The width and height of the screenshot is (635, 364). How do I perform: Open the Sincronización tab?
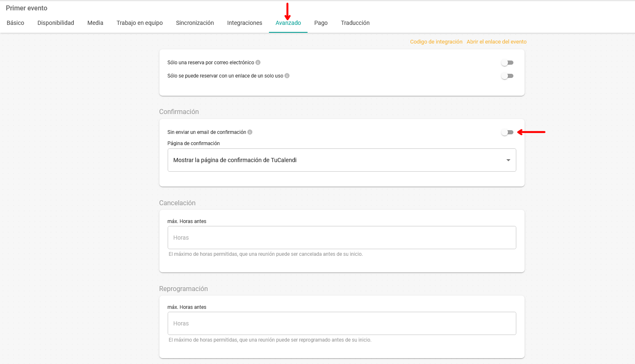click(x=195, y=23)
